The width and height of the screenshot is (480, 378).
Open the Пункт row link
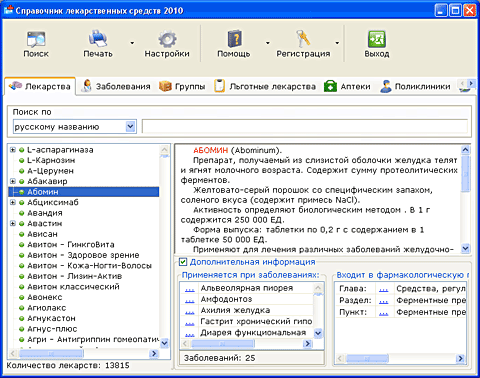[x=384, y=313]
